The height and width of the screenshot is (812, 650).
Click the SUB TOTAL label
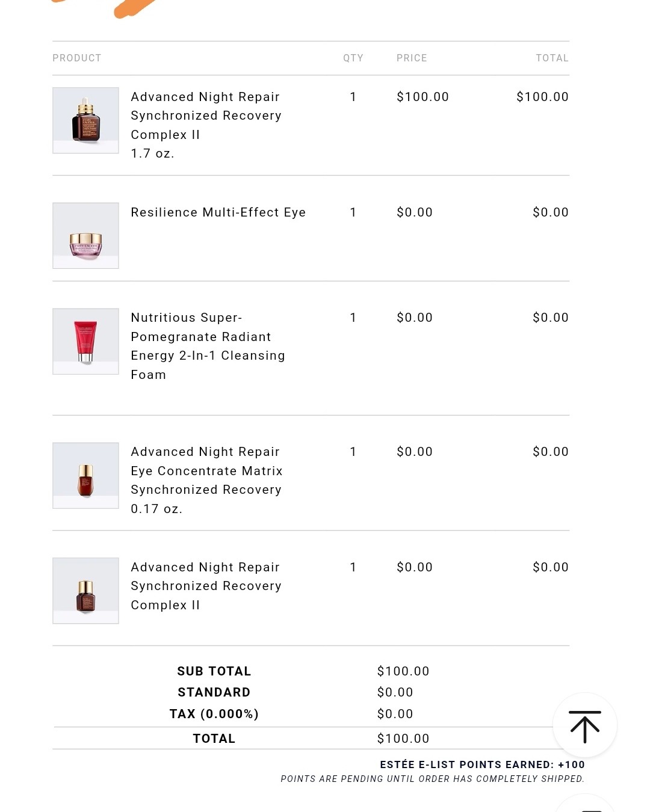(x=214, y=671)
